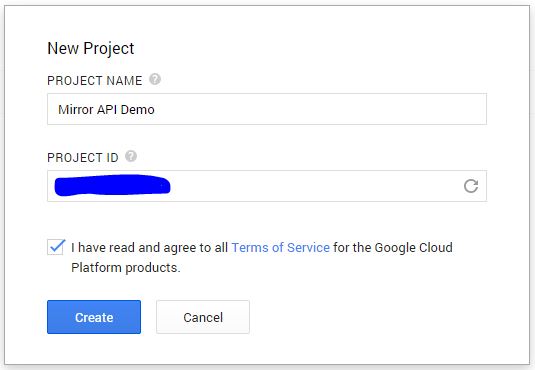This screenshot has height=370, width=535.
Task: Click the 'Platform products.' text
Action: (x=126, y=268)
